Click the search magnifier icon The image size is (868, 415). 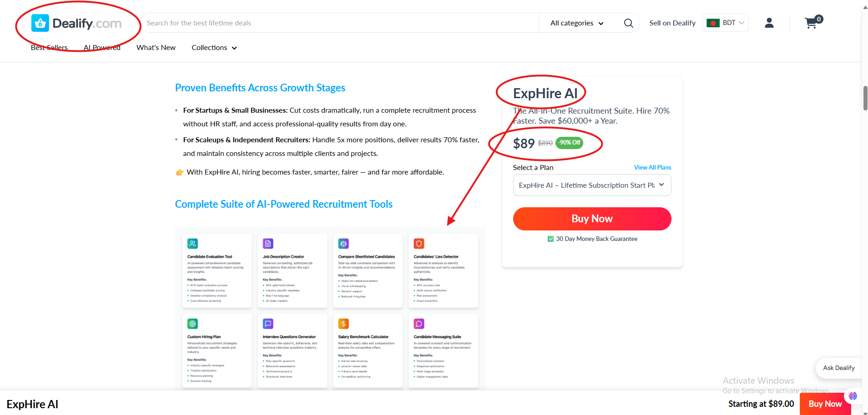pos(628,23)
